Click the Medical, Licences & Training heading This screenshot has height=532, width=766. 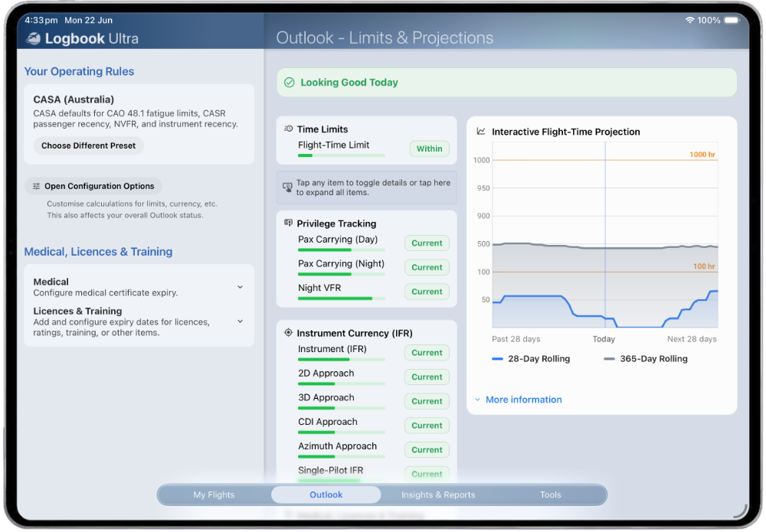point(98,253)
